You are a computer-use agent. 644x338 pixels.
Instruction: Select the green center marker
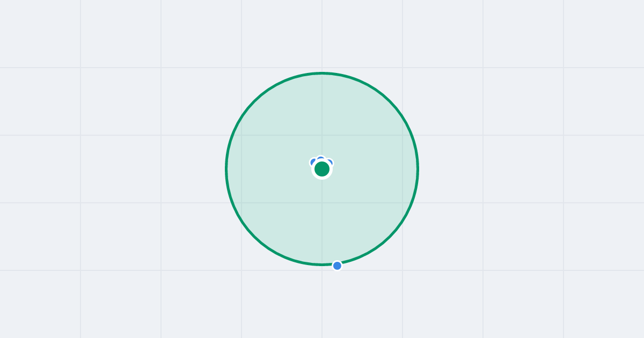click(322, 169)
